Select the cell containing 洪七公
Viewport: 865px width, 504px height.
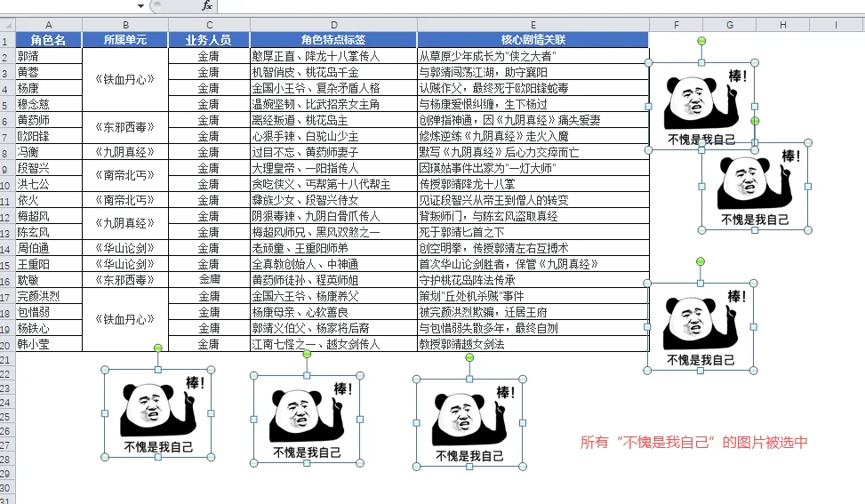tap(49, 184)
